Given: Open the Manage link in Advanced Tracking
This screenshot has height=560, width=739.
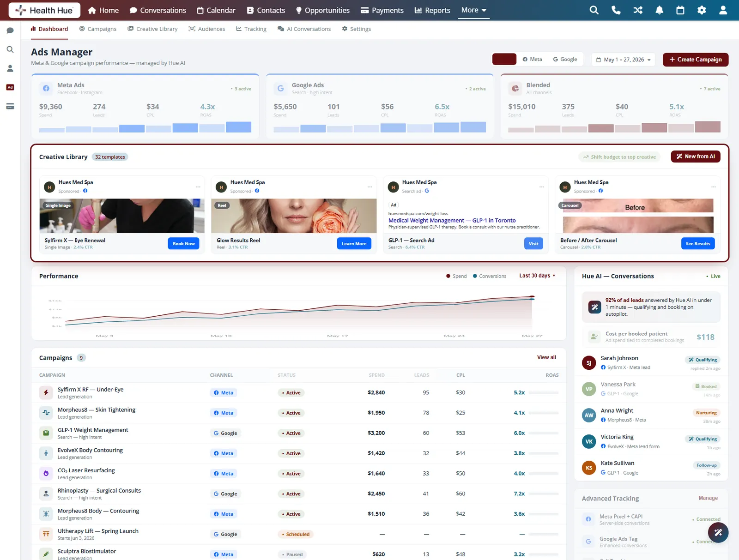Looking at the screenshot, I should [708, 498].
